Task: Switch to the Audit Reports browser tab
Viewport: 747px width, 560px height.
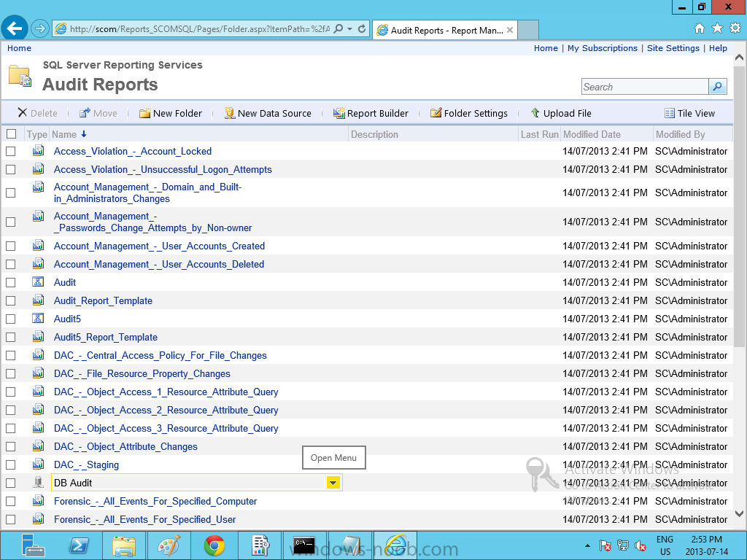Action: point(444,30)
